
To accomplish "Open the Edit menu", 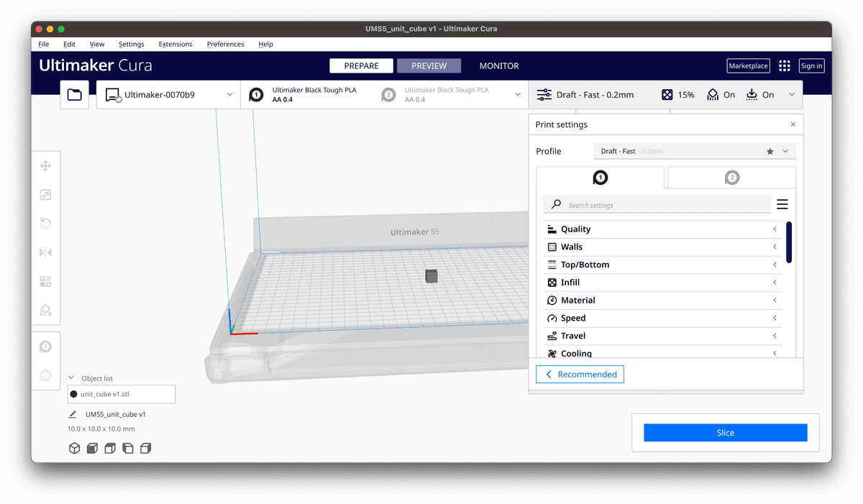I will coord(69,44).
